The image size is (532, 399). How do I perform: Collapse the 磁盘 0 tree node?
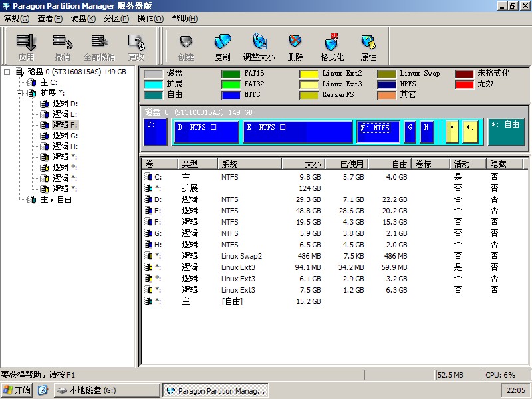7,72
